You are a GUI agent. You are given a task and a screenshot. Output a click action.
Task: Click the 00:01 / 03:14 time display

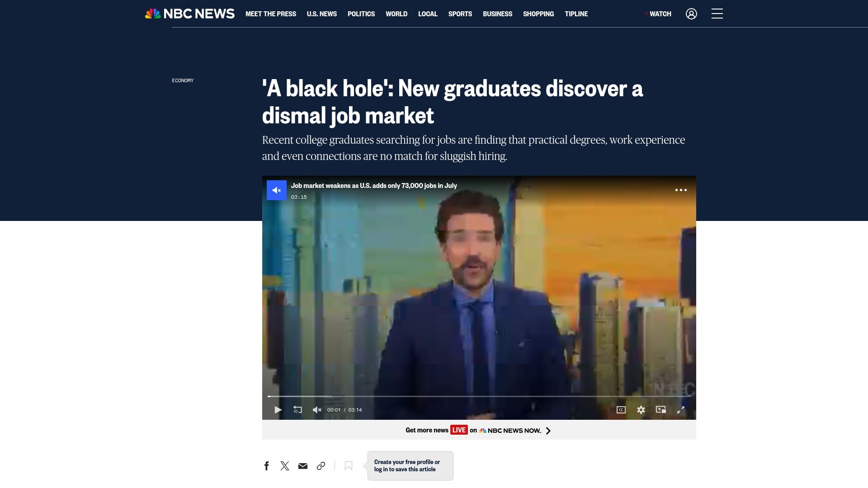pyautogui.click(x=344, y=410)
